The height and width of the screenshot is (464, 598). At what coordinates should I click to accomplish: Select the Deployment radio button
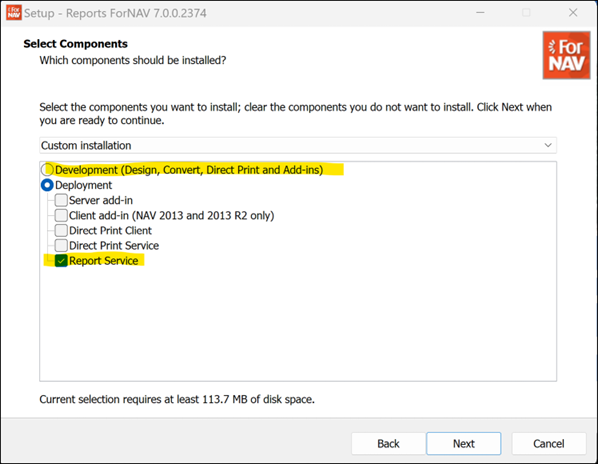pos(47,185)
